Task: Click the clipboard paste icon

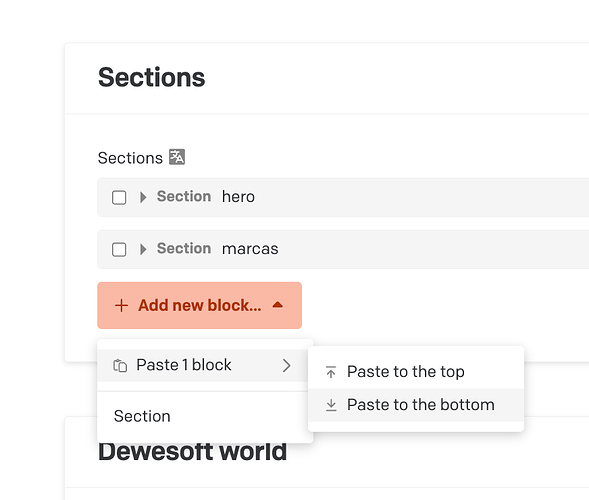Action: pos(120,366)
